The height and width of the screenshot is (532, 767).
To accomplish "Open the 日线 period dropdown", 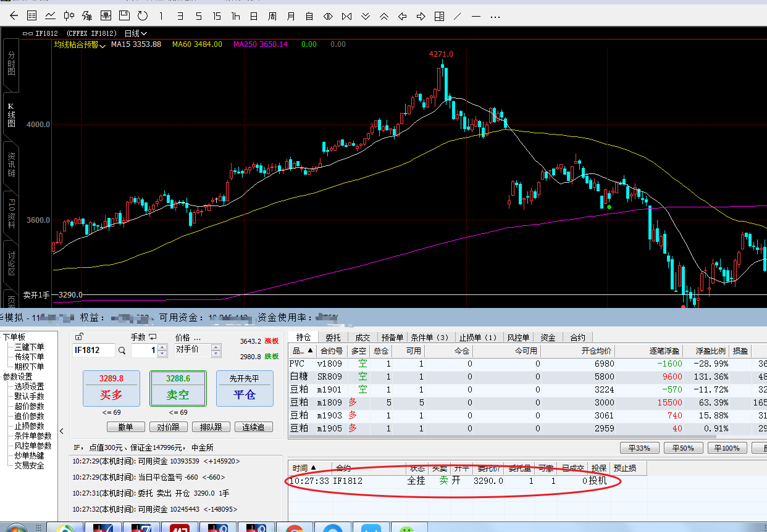I will (136, 33).
